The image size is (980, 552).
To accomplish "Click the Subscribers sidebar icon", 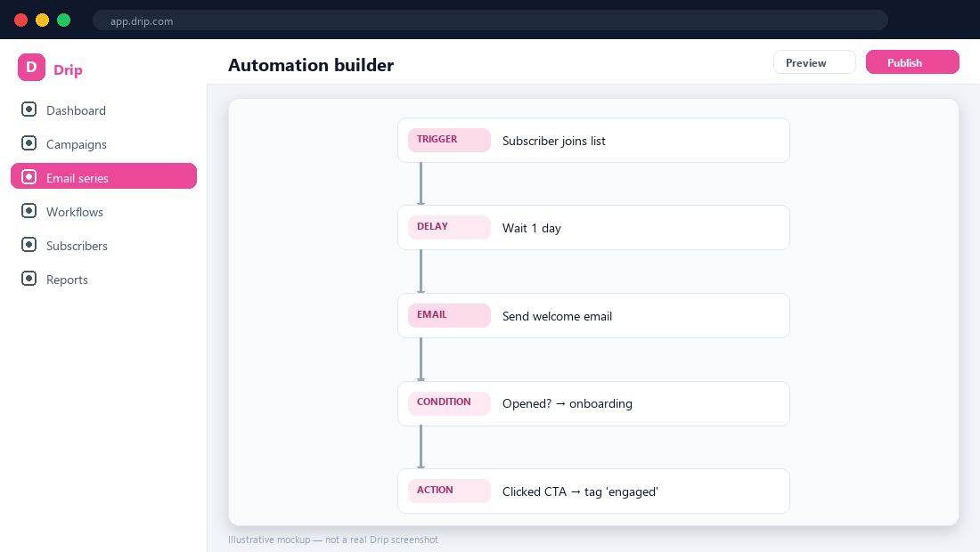I will 29,244.
